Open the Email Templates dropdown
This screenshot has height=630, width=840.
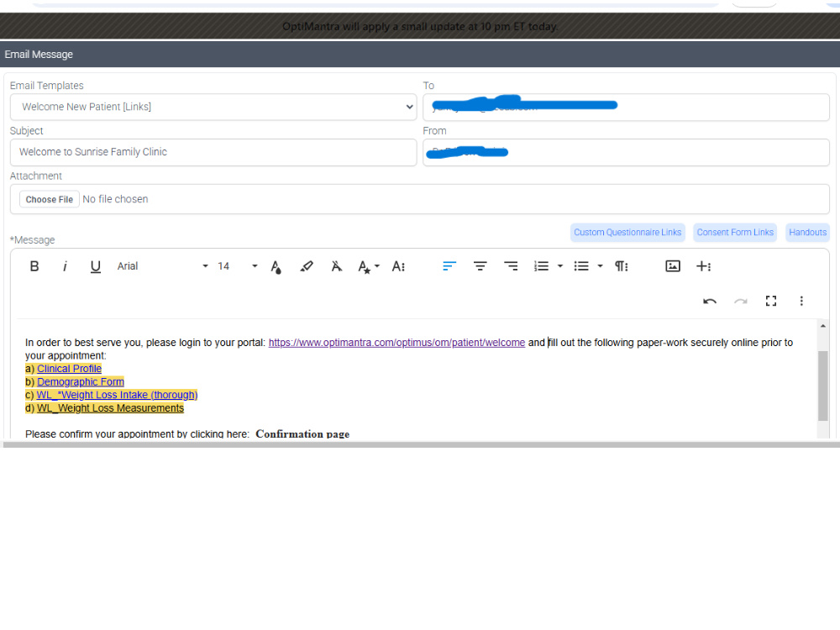coord(213,108)
